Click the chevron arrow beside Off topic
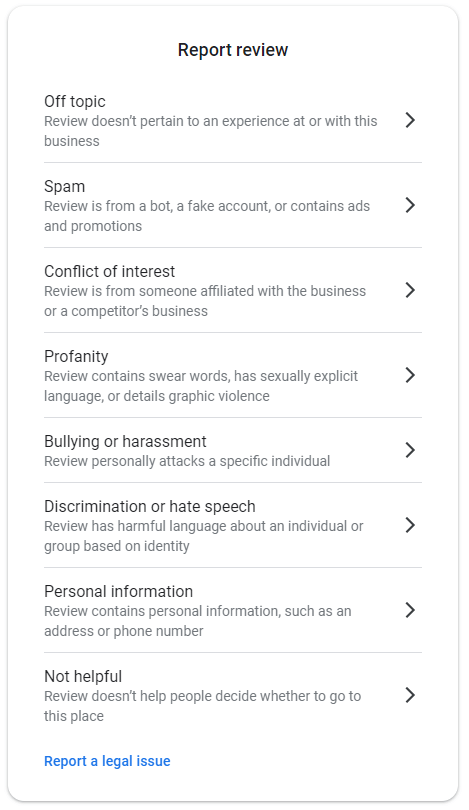This screenshot has height=810, width=469. tap(410, 120)
